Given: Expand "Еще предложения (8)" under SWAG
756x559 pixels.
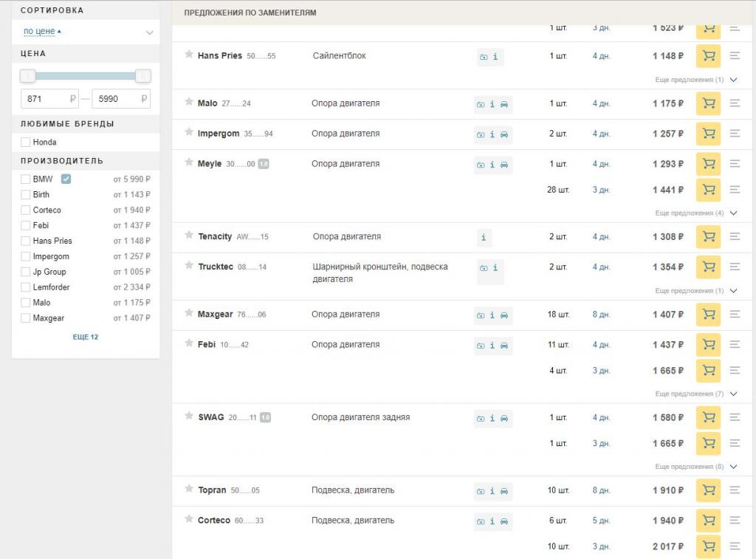Looking at the screenshot, I should click(695, 467).
